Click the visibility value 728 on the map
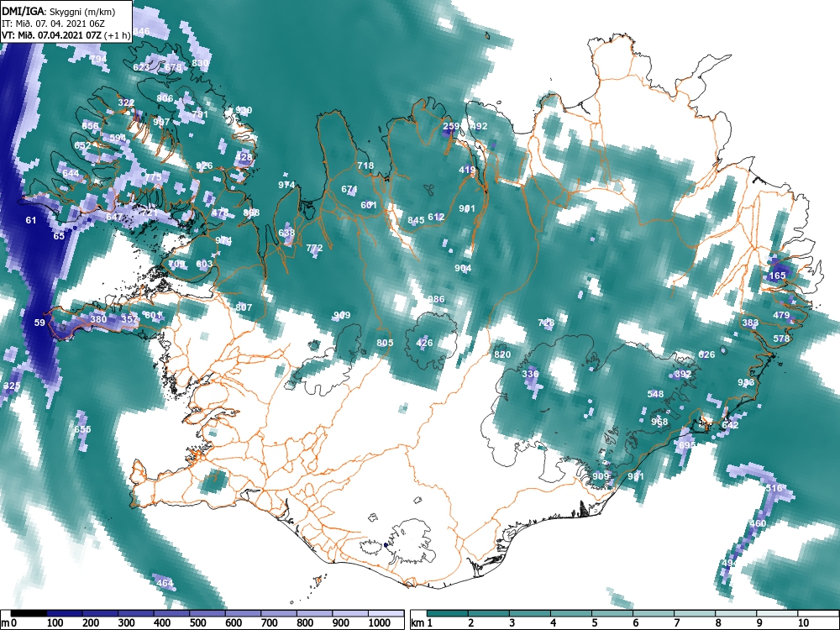This screenshot has width=840, height=630. point(546,323)
